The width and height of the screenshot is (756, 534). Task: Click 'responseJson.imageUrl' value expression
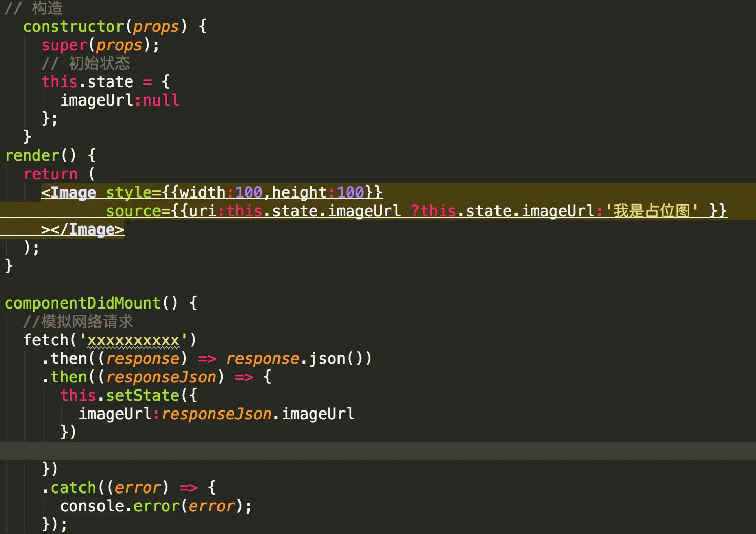point(258,414)
